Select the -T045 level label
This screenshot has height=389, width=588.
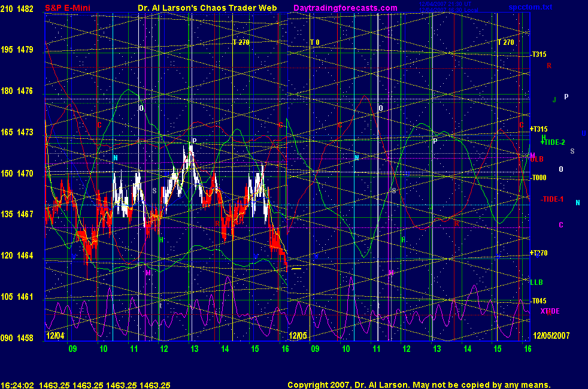coord(539,301)
